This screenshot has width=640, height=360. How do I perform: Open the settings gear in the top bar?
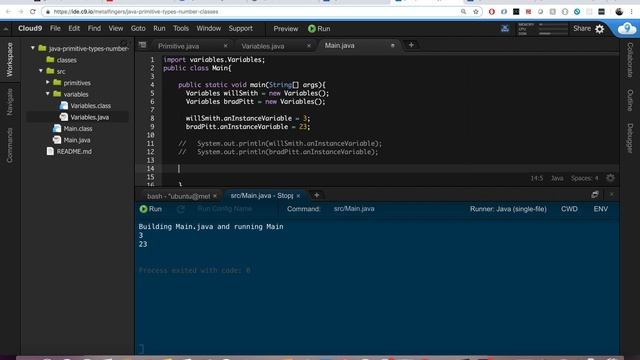click(600, 29)
